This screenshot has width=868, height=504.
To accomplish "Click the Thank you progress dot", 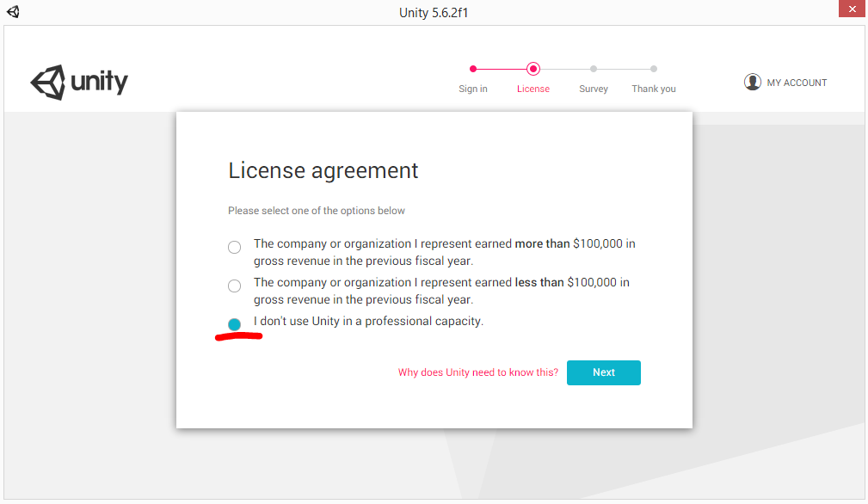I will [654, 69].
